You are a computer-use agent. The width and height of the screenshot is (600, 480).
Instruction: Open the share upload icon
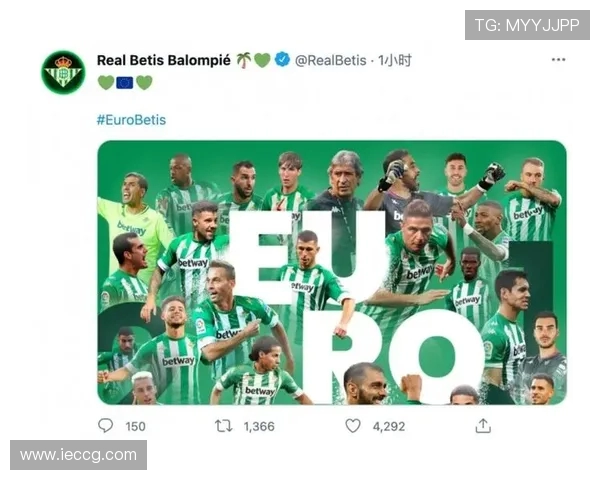point(483,425)
